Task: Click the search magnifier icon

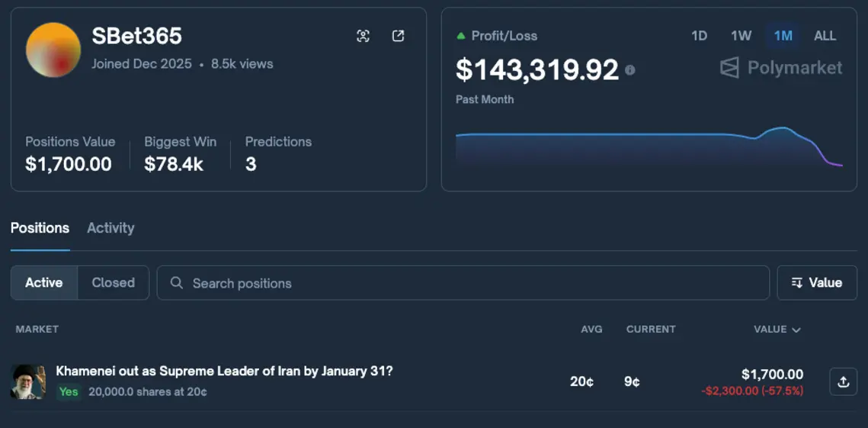Action: pos(177,283)
